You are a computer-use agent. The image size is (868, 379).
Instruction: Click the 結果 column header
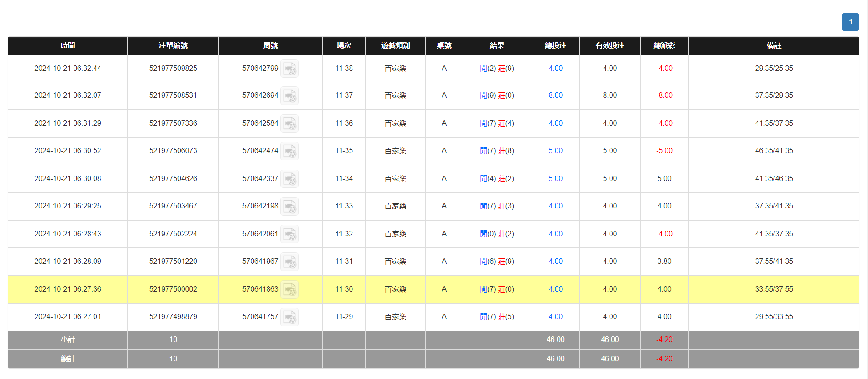(x=497, y=46)
